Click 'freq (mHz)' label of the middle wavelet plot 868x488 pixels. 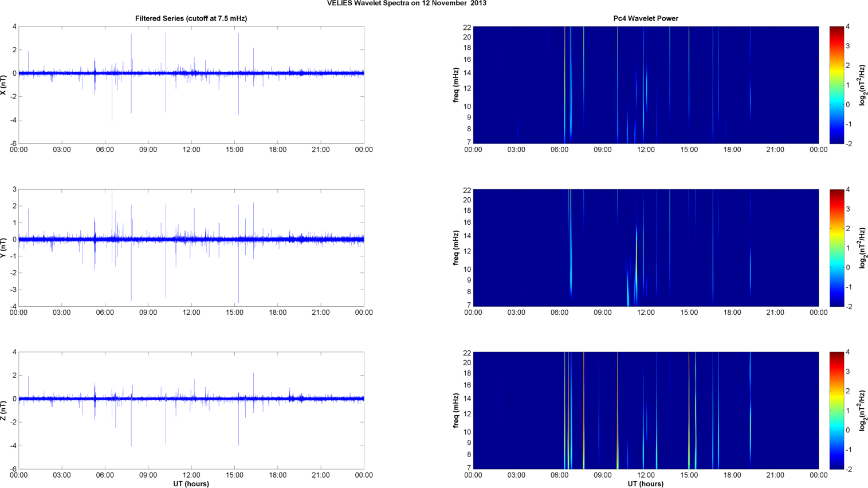tap(456, 248)
